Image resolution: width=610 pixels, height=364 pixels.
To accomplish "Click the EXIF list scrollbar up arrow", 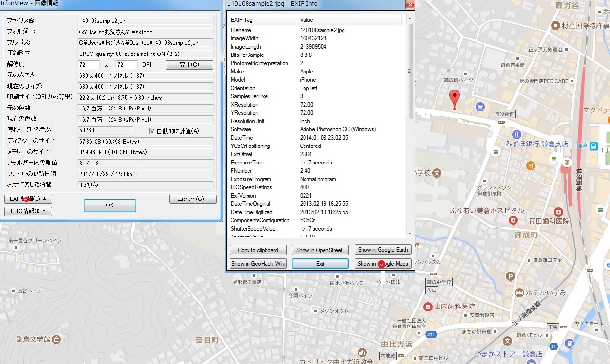I will coord(409,19).
